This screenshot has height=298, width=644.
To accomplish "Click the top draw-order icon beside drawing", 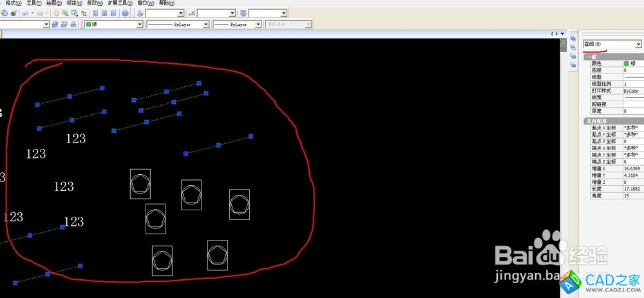I will pos(573,39).
